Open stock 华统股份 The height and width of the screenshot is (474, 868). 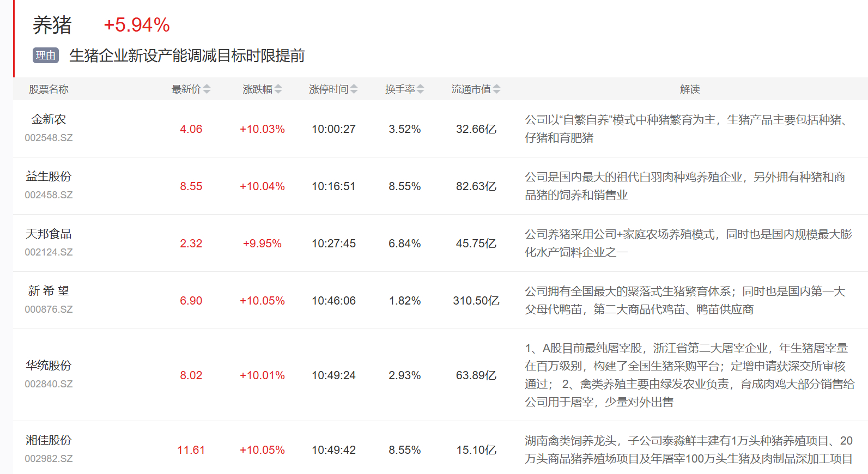coord(48,366)
